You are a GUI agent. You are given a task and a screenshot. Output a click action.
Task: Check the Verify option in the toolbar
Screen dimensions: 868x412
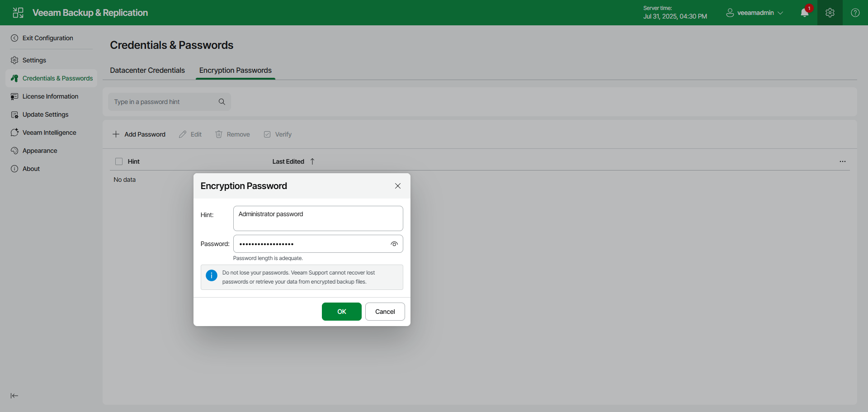[277, 134]
